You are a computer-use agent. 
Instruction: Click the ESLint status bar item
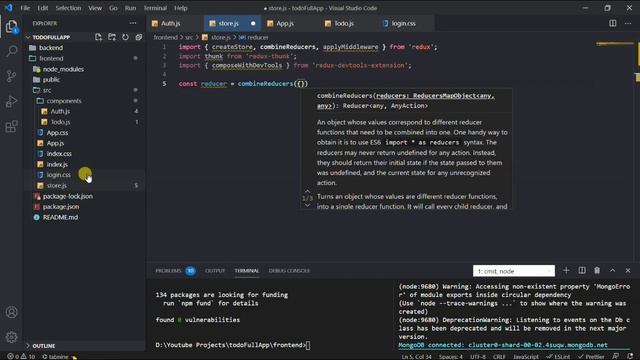559,356
